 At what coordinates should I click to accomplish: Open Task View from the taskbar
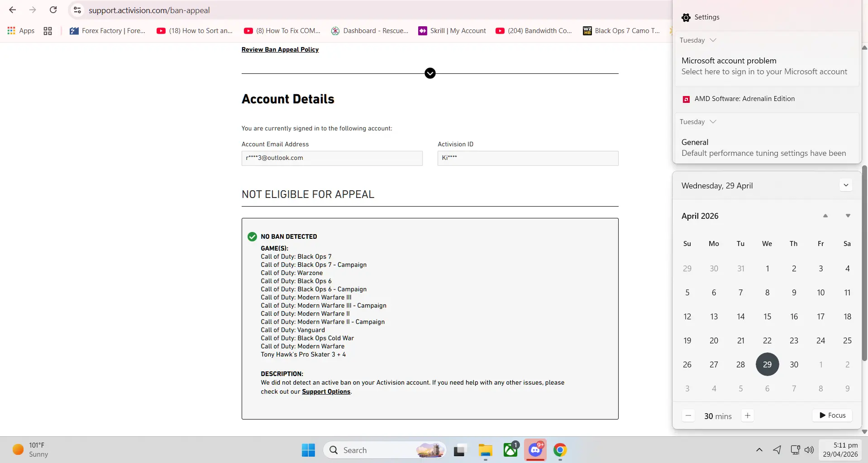tap(460, 450)
